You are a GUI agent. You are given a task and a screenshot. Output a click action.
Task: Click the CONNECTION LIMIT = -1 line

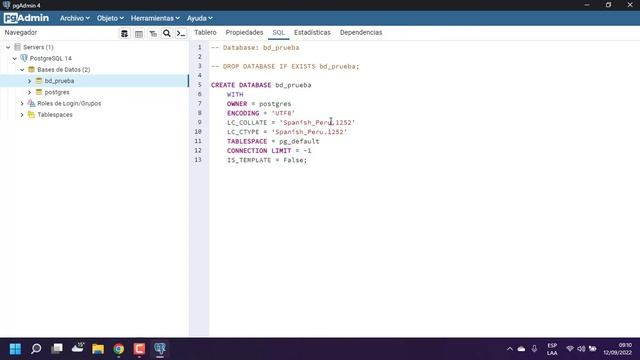point(269,151)
